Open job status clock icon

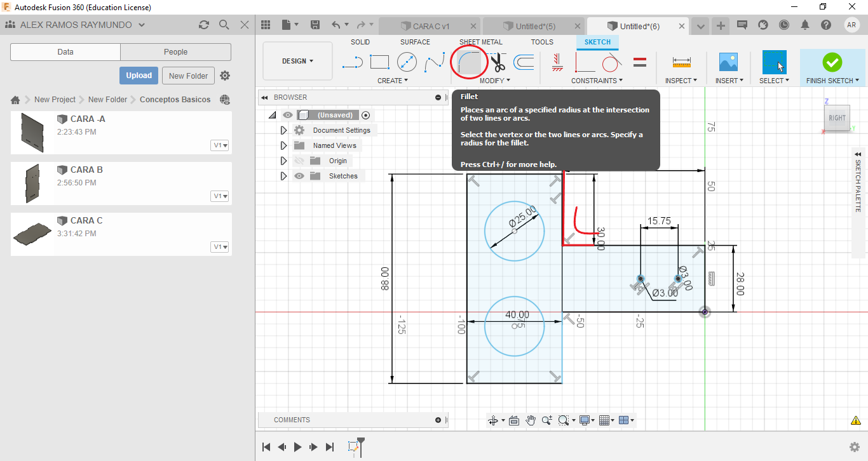click(784, 25)
